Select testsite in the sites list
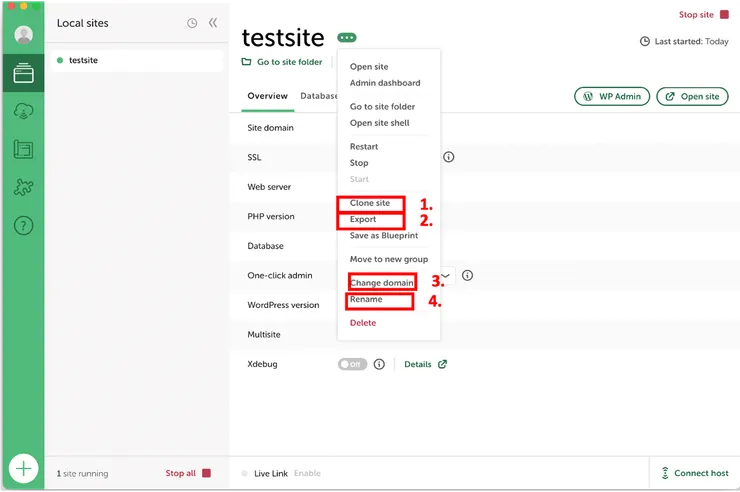This screenshot has height=492, width=740. tap(136, 60)
